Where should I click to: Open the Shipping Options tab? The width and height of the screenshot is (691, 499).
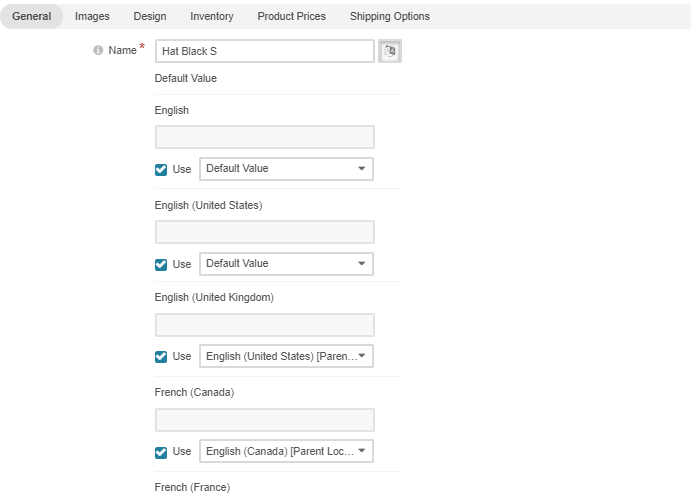390,16
